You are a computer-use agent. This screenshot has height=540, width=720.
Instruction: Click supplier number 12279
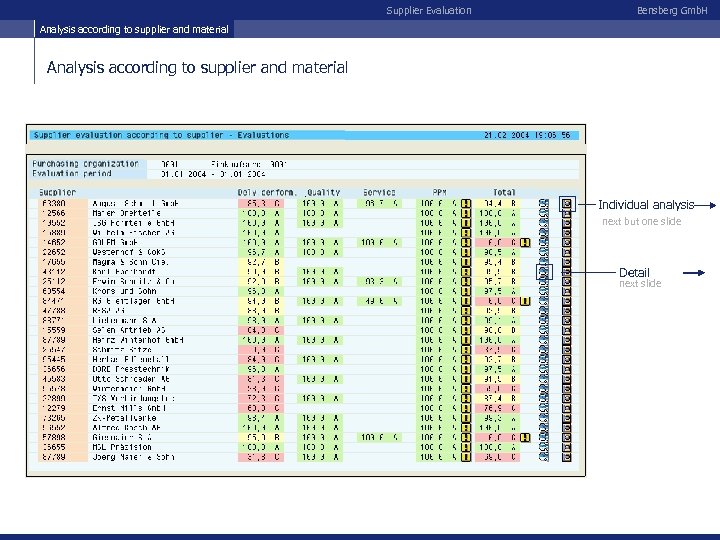(x=54, y=408)
